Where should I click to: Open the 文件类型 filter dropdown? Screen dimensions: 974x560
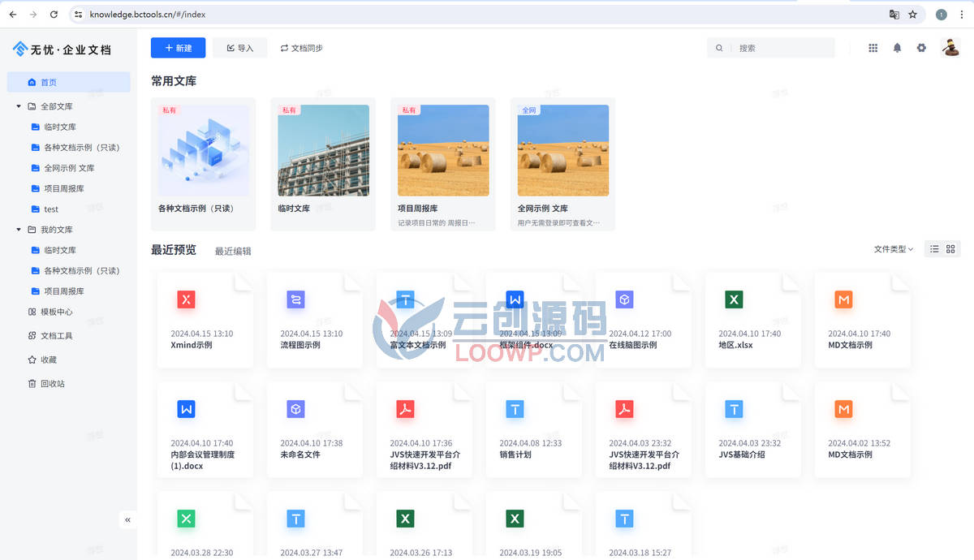tap(894, 249)
